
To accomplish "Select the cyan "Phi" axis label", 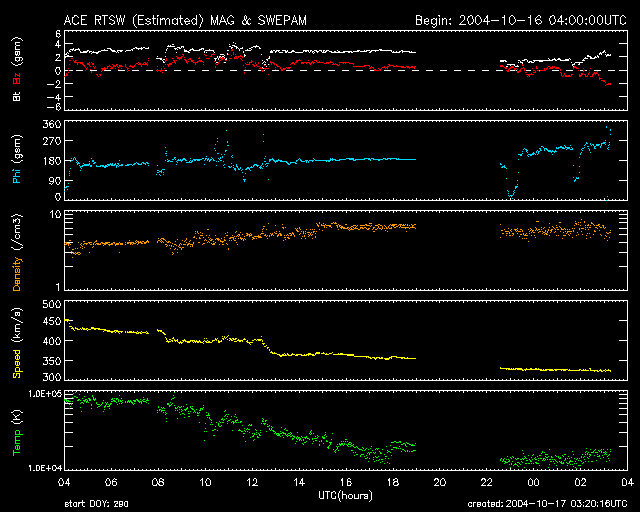I will pyautogui.click(x=17, y=174).
